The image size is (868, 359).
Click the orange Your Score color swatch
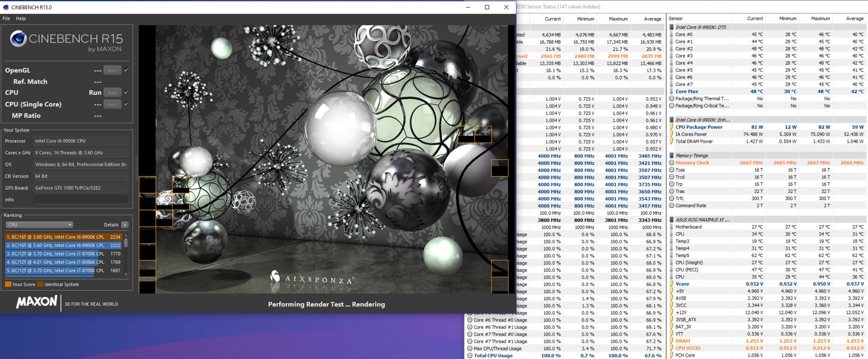(8, 284)
